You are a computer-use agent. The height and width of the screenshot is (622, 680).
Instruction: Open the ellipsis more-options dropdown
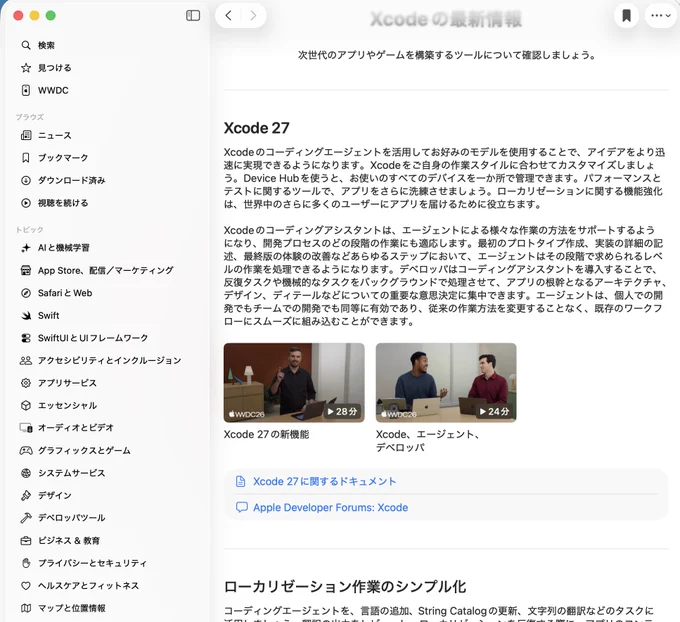coord(660,16)
